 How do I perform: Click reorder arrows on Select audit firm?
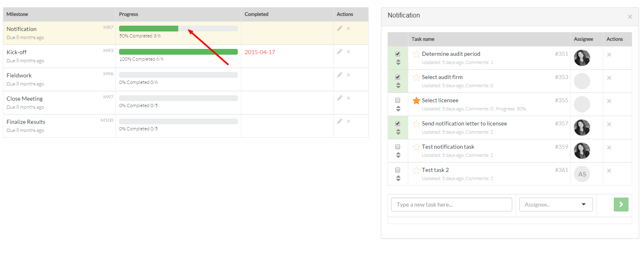(398, 86)
